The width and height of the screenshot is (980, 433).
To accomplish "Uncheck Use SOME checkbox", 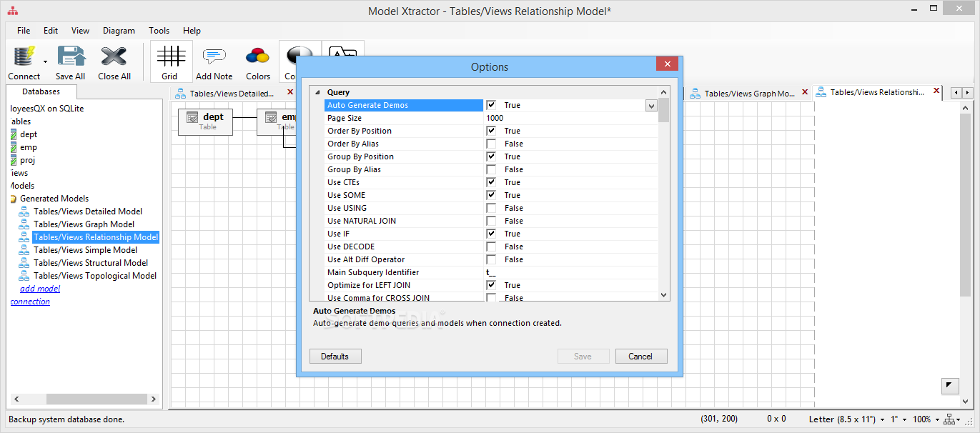I will 491,195.
